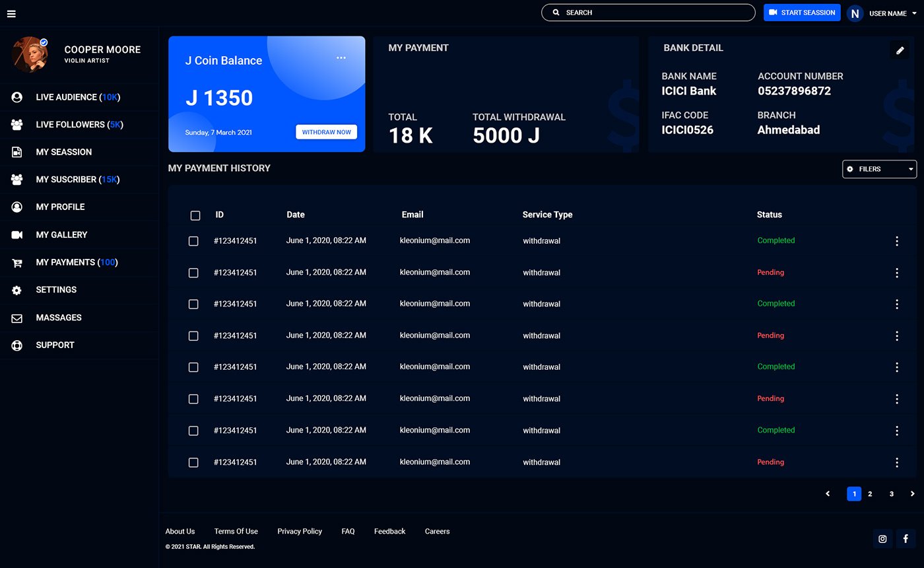
Task: Tick the checkbox on the last payment row
Action: click(193, 462)
